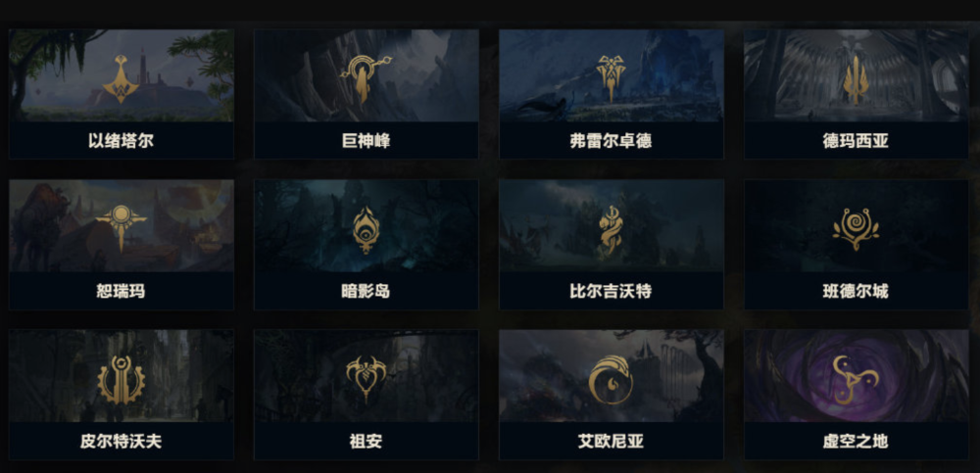This screenshot has width=980, height=473.
Task: Click the Piltover gear emblem icon
Action: pos(122,380)
